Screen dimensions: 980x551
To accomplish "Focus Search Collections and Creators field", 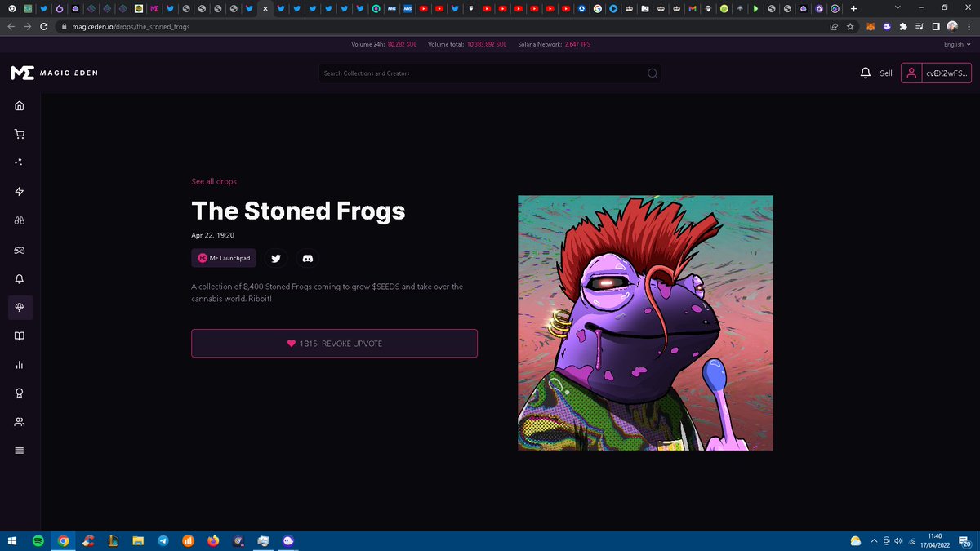I will tap(490, 73).
